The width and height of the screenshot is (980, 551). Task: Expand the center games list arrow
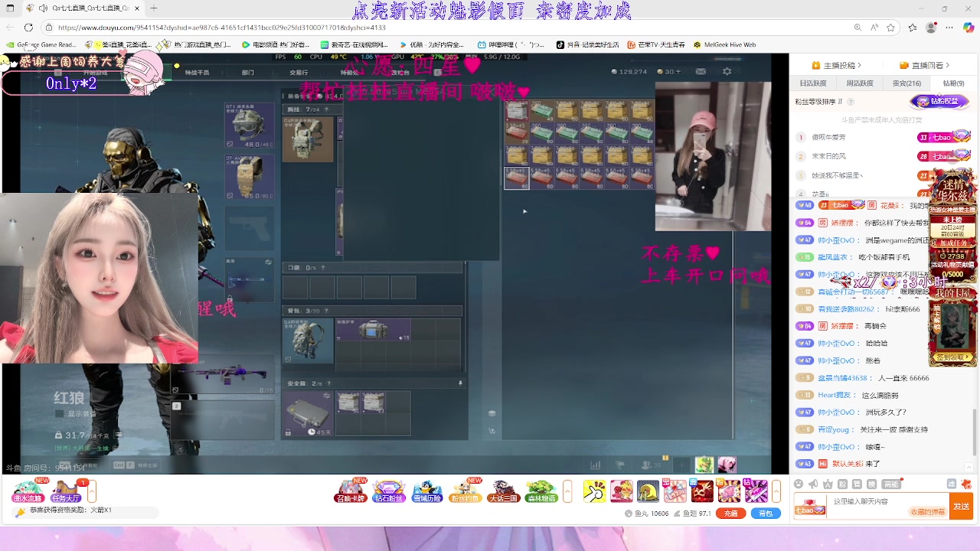(x=567, y=491)
